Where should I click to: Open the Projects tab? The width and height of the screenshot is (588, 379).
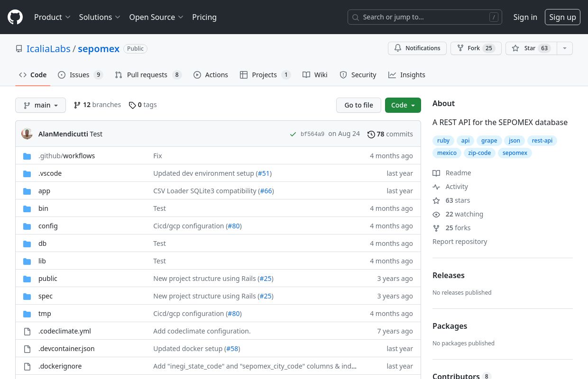(x=265, y=75)
